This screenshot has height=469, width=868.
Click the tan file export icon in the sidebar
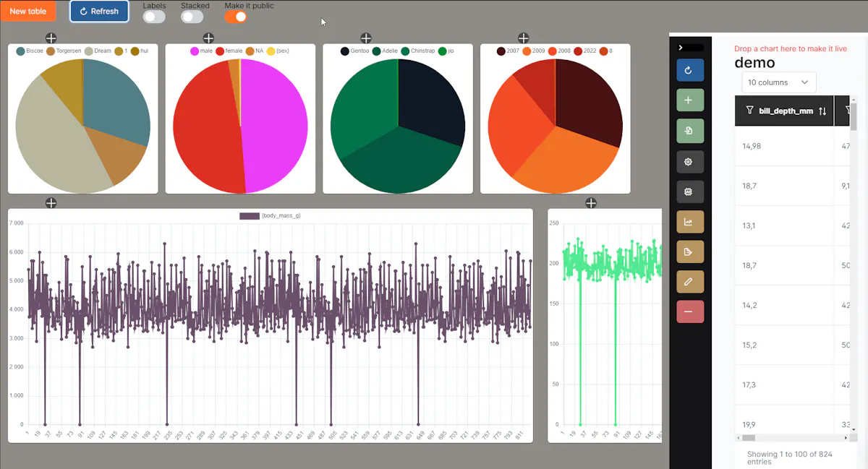pos(690,251)
